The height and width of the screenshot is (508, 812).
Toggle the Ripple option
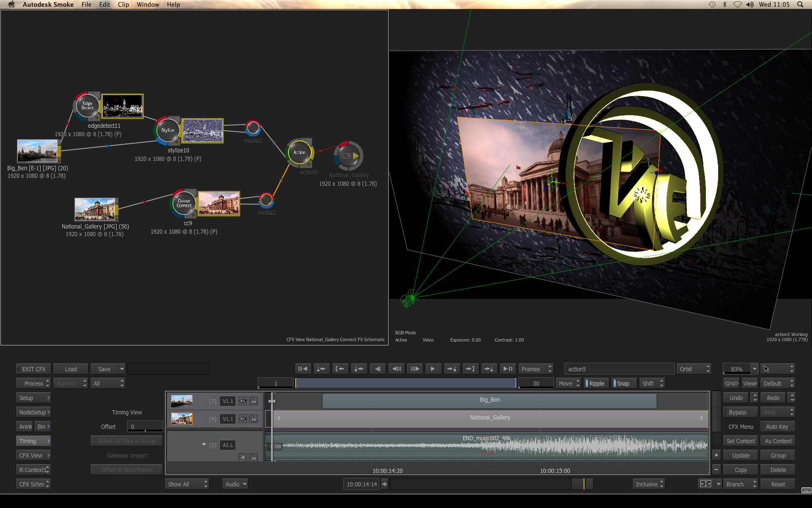[596, 384]
